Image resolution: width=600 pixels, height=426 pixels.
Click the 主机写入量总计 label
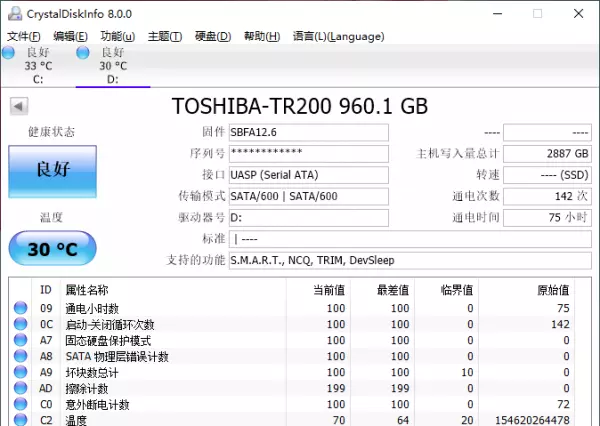[x=458, y=153]
